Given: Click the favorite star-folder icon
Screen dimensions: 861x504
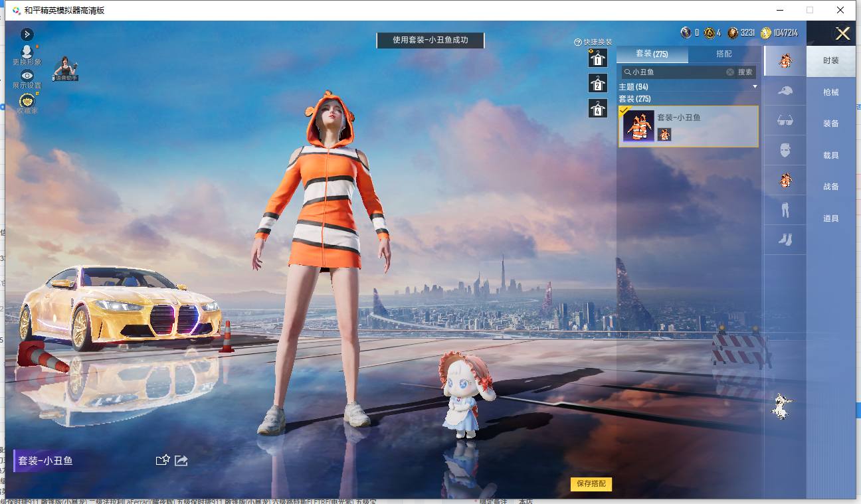Looking at the screenshot, I should pos(163,460).
